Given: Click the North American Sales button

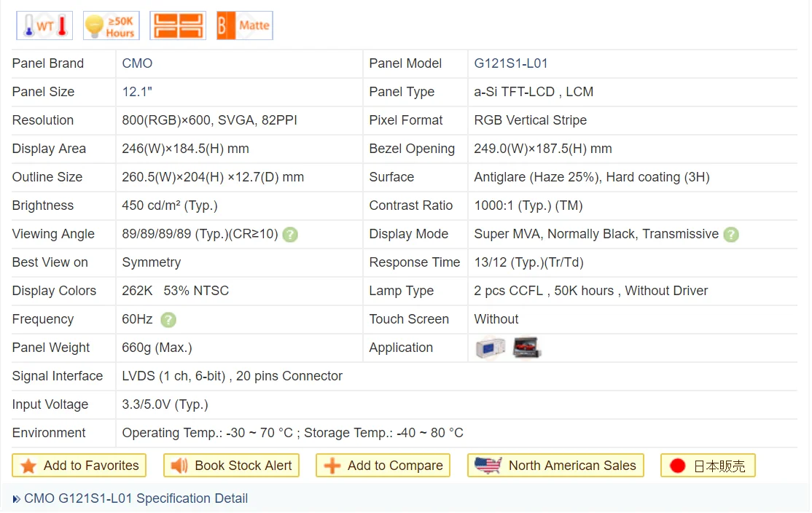Looking at the screenshot, I should (555, 466).
